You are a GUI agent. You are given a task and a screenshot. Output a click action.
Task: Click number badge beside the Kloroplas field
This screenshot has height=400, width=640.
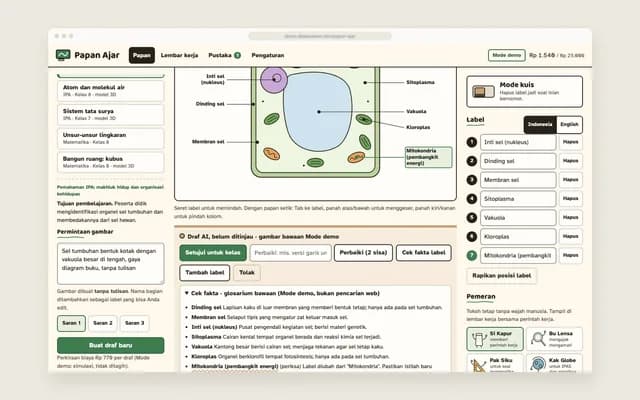coord(471,236)
